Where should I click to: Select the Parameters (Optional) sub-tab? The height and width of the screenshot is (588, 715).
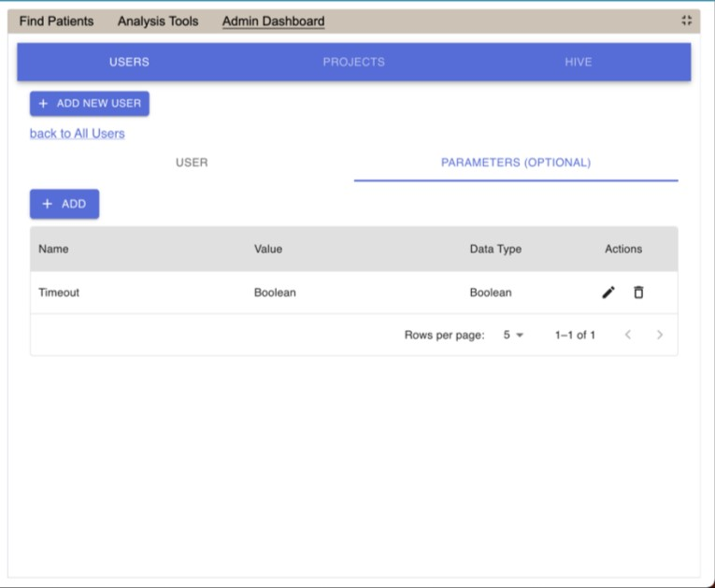click(x=515, y=163)
